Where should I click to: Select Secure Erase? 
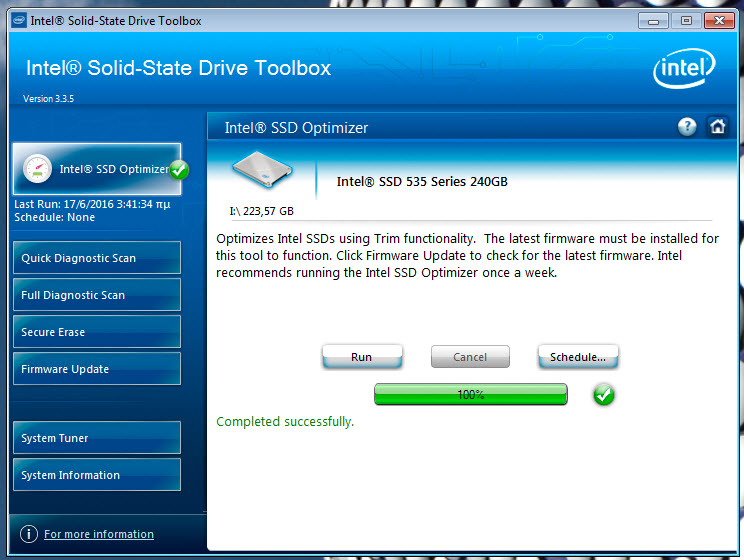pyautogui.click(x=97, y=332)
